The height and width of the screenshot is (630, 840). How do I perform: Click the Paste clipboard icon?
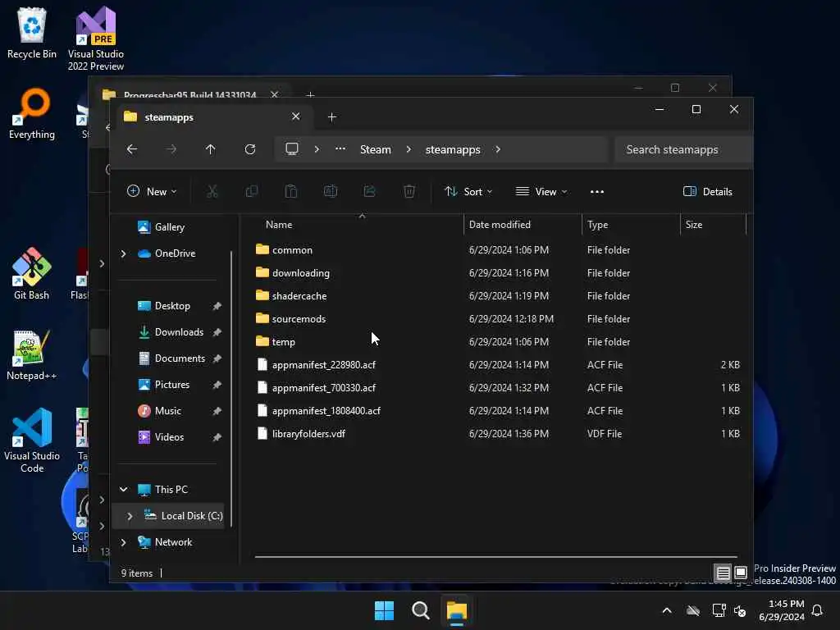(291, 191)
